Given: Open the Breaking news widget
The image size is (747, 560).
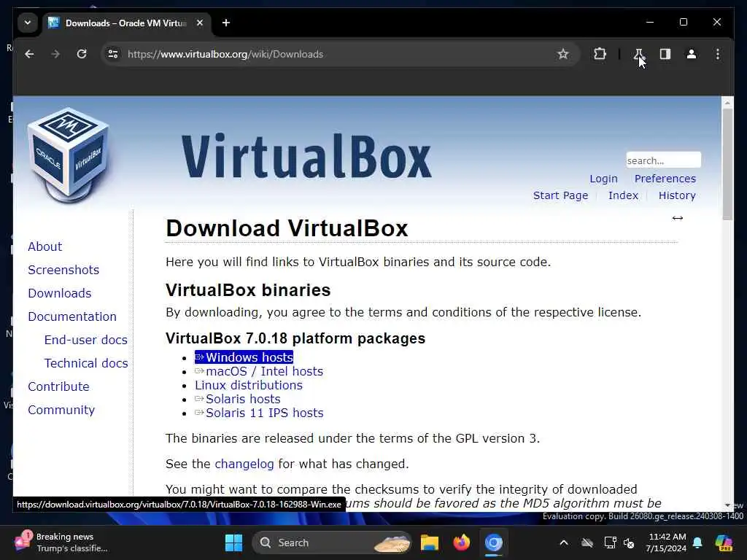Looking at the screenshot, I should (x=62, y=542).
